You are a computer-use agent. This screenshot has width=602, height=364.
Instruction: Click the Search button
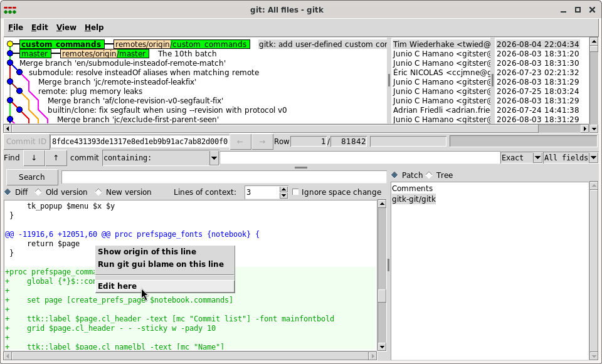(x=32, y=177)
